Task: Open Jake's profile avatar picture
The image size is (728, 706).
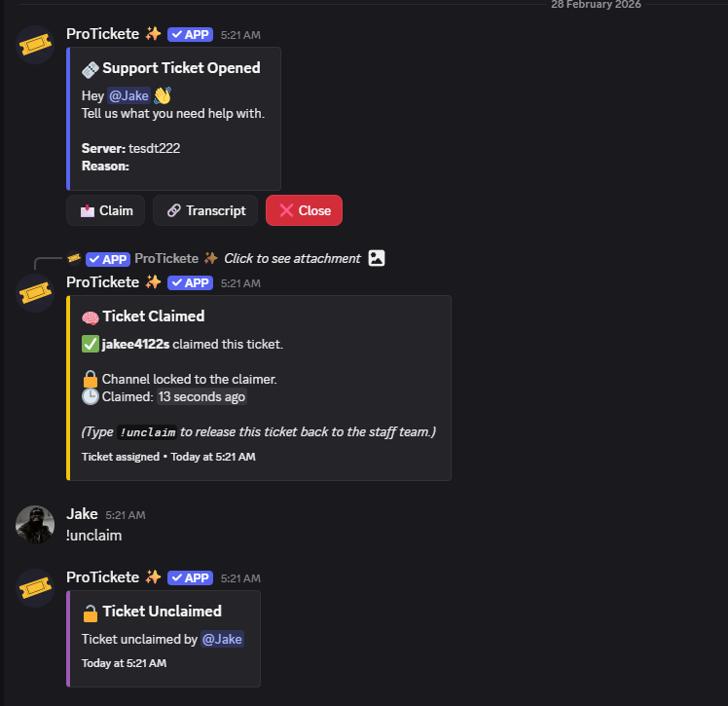Action: pyautogui.click(x=35, y=525)
